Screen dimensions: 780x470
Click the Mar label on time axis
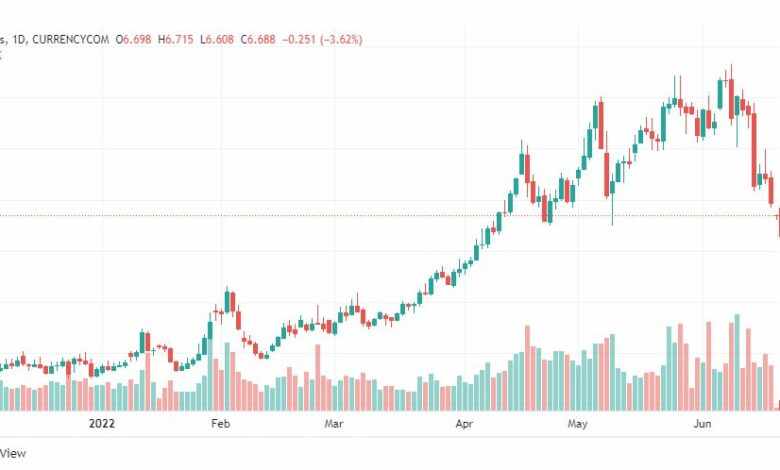coord(333,424)
